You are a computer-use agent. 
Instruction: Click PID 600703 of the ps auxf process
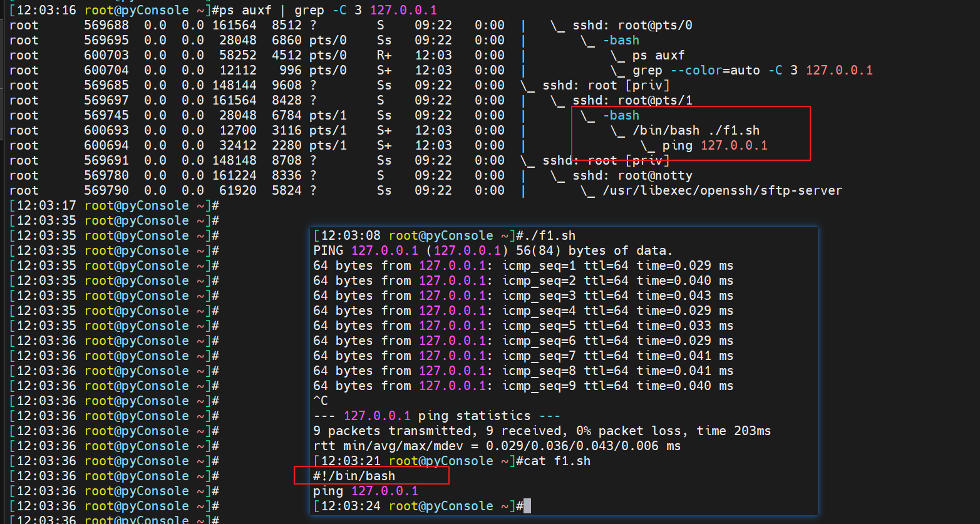[106, 55]
